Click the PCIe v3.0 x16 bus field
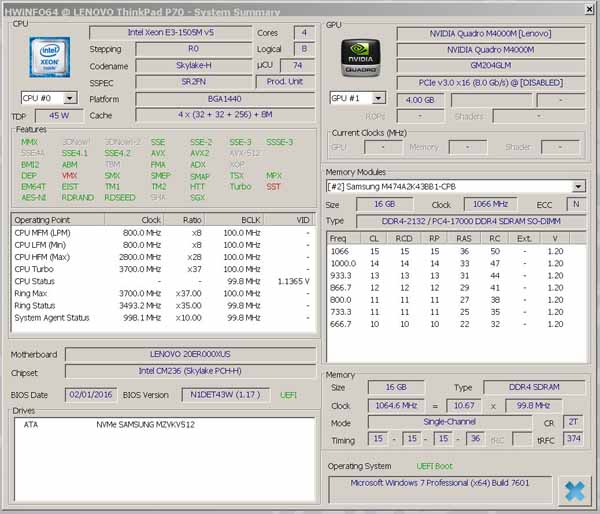 click(x=490, y=82)
